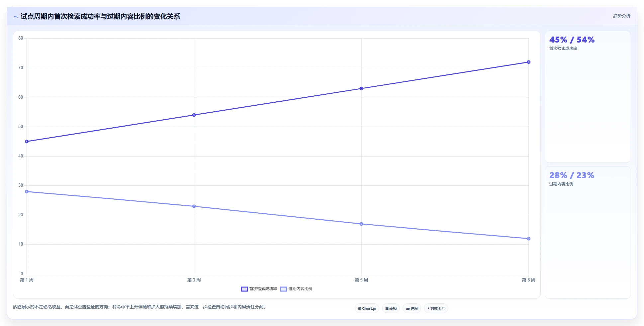Click the Chart.js tag chip
Image resolution: width=644 pixels, height=326 pixels.
click(367, 308)
